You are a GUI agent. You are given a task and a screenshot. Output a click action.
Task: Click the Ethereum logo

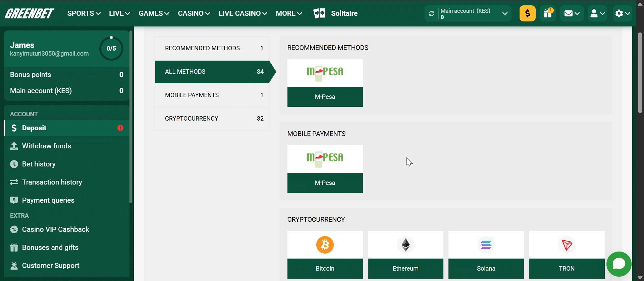click(406, 245)
